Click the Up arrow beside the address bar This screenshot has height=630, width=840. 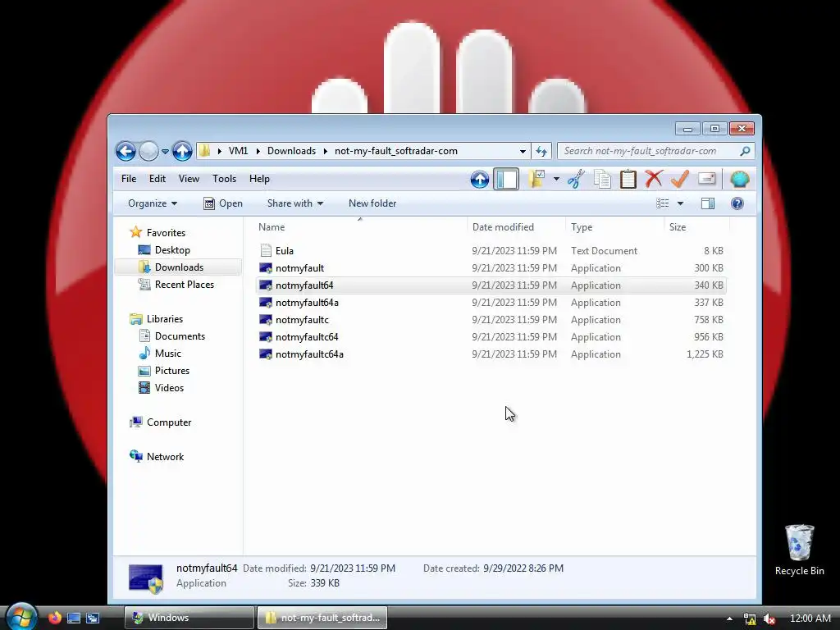(182, 151)
